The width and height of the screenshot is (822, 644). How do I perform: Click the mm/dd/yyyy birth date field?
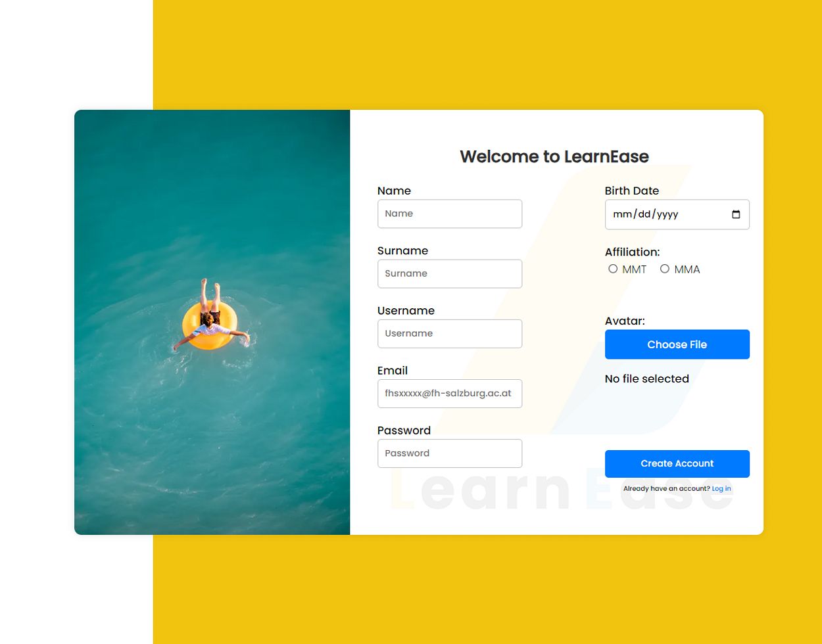tap(677, 214)
